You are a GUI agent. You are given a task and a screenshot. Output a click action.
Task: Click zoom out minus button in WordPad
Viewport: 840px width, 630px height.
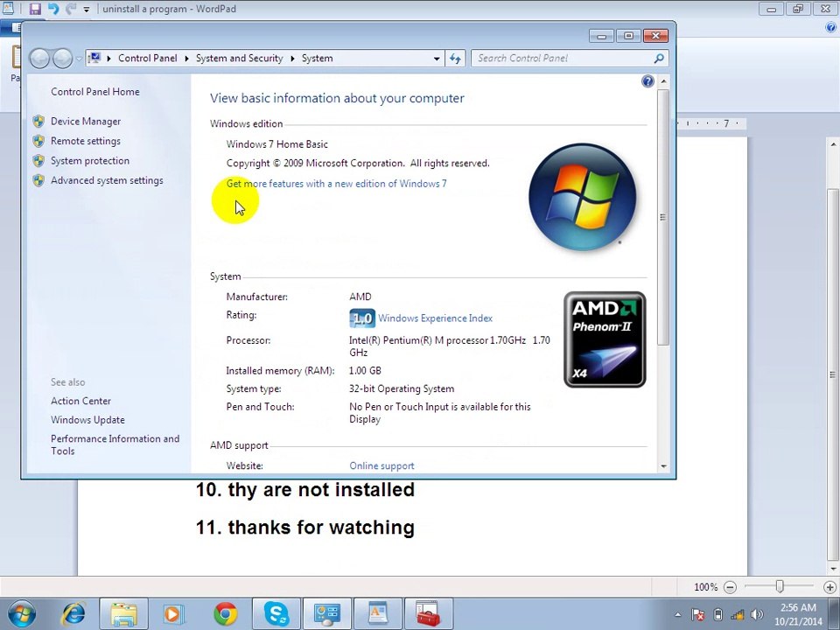tap(730, 587)
